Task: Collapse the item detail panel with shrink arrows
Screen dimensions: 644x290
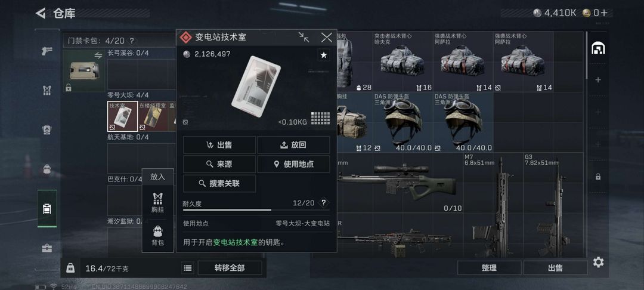Action: click(304, 38)
